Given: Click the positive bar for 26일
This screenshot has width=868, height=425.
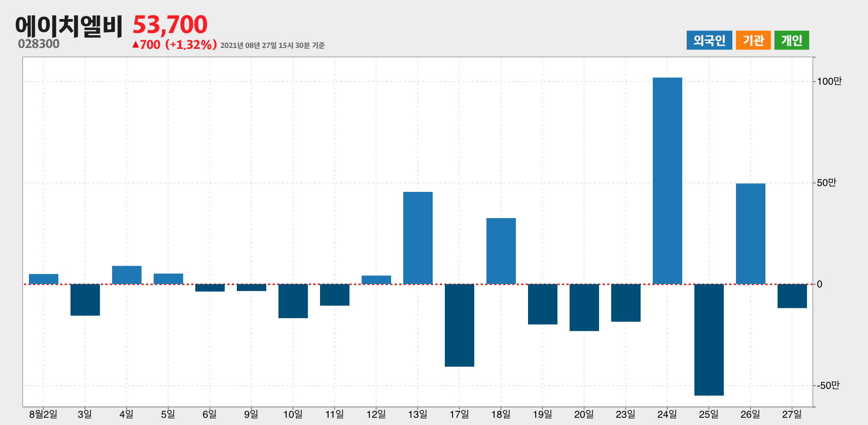Looking at the screenshot, I should 750,234.
